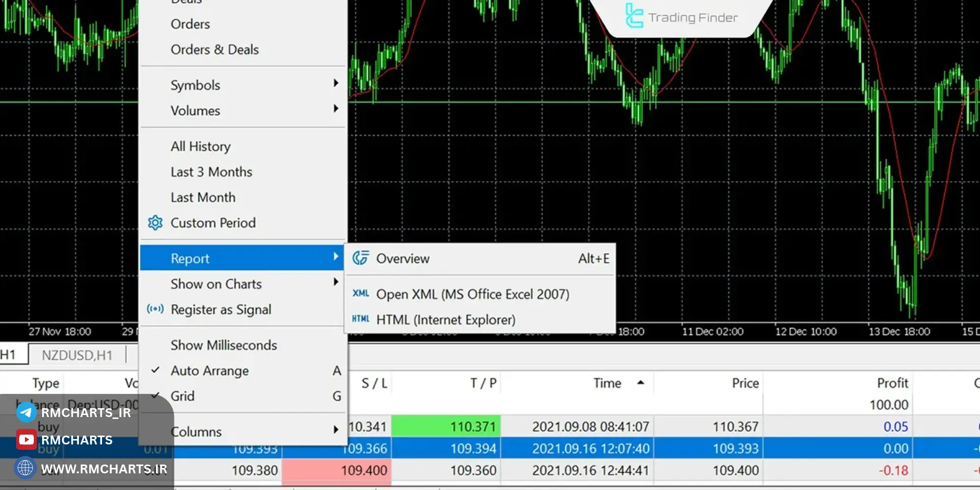Click the 0.05 profit value
Screen dimensions: 980x490
coord(896,427)
